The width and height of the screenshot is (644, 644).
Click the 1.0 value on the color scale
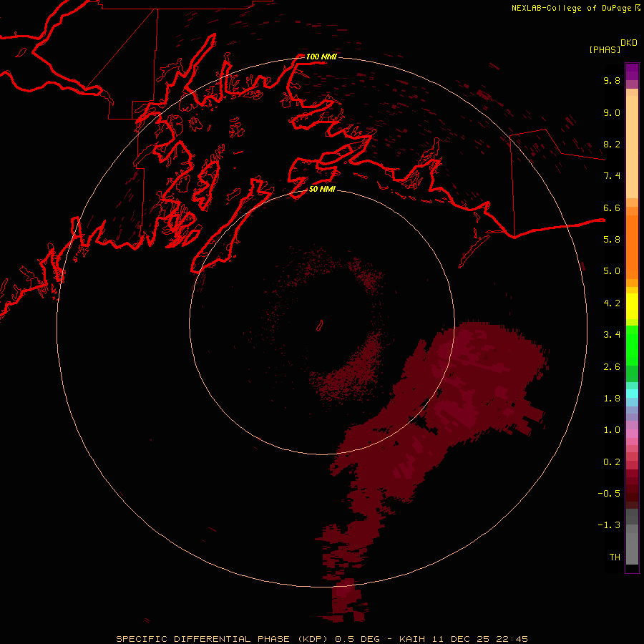click(612, 430)
